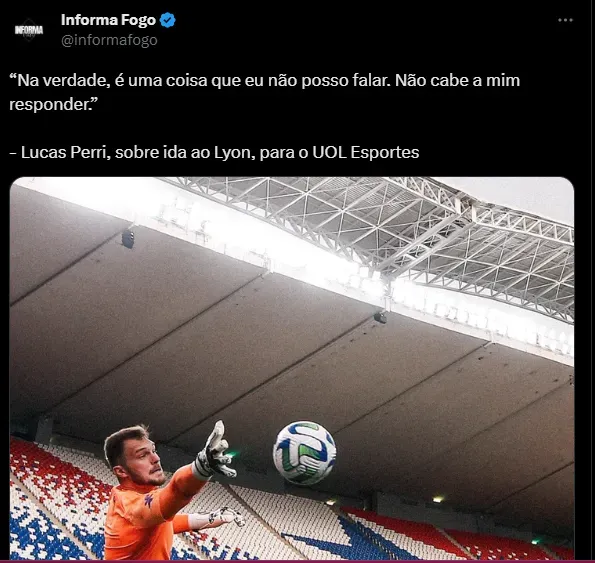Open the three-dot more options menu

[565, 20]
